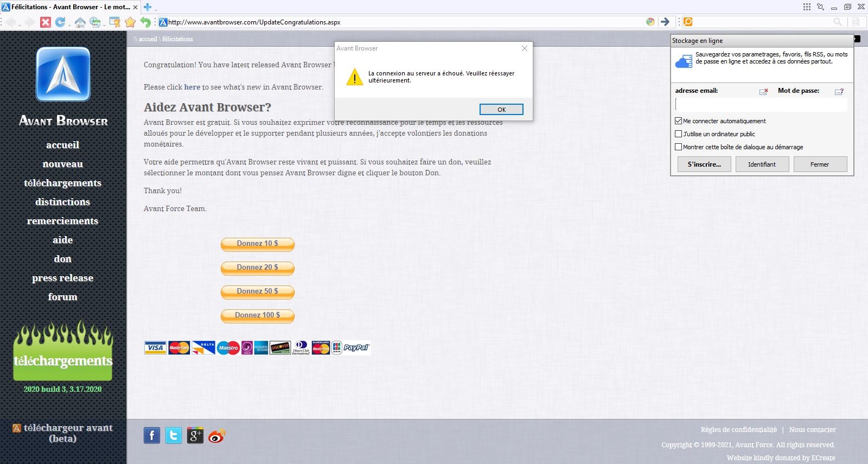Open Favorites with the star icon
The width and height of the screenshot is (868, 464).
coord(130,22)
